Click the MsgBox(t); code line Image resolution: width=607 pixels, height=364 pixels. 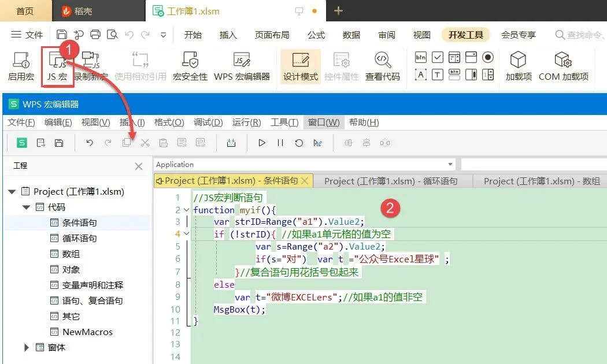coord(240,310)
